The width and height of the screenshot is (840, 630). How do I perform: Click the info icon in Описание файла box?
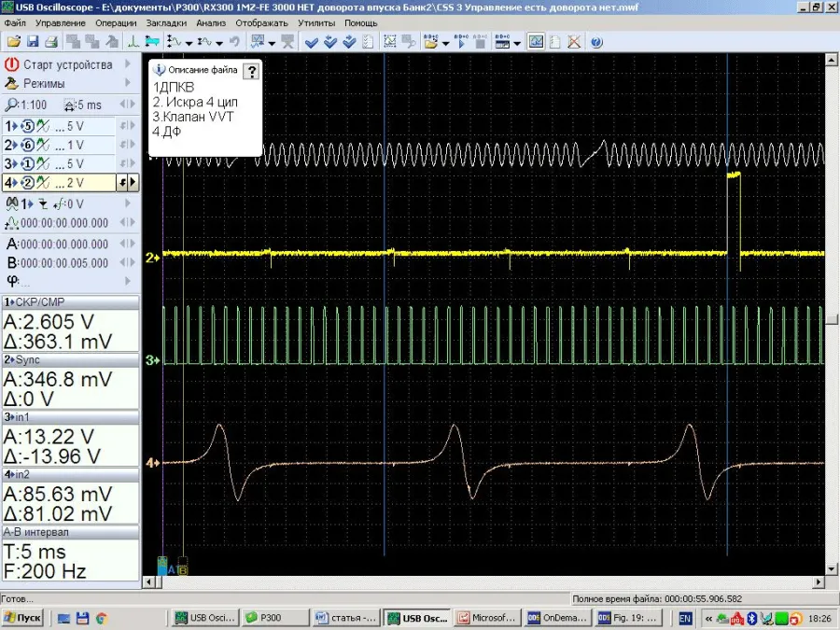point(159,70)
